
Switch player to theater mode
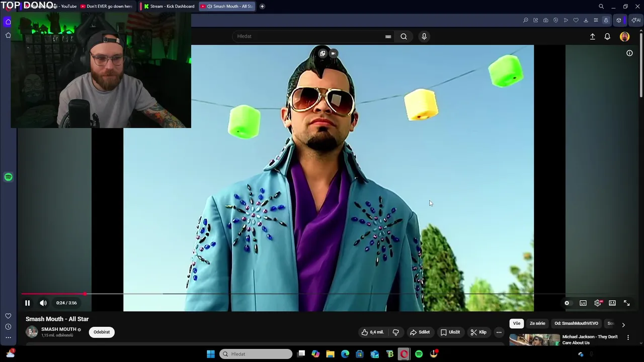tap(612, 303)
